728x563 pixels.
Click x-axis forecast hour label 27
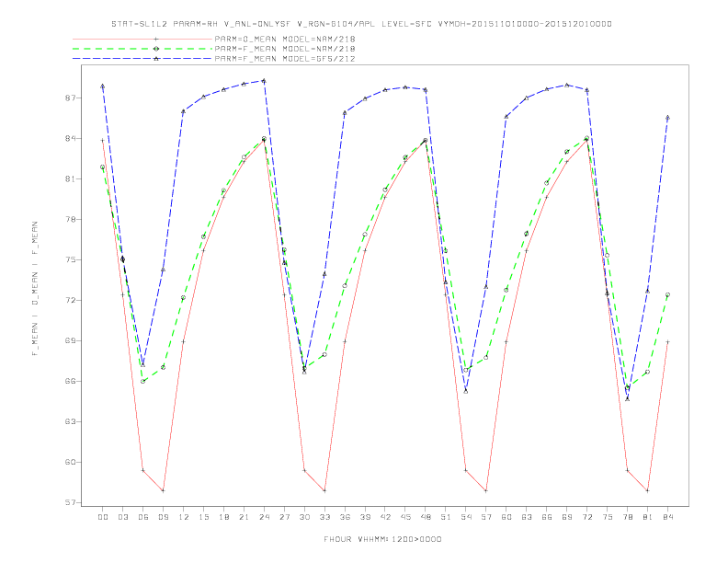click(x=284, y=517)
